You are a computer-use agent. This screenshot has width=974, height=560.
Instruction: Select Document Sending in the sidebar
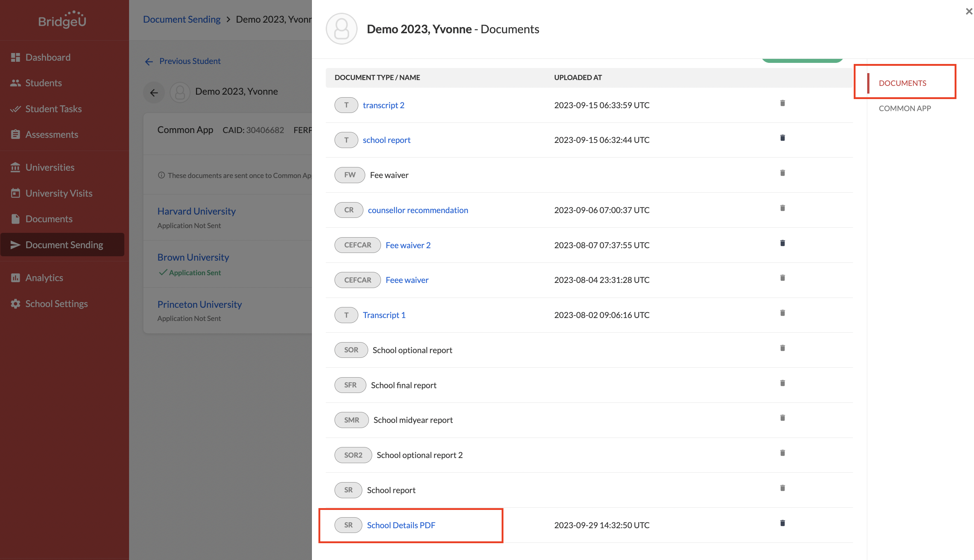point(62,245)
